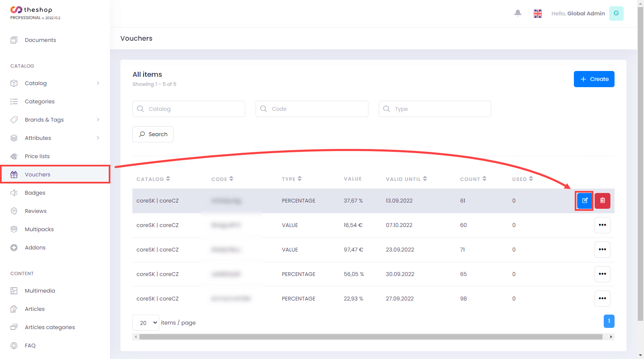
Task: Click the 13.09.2022 valid until date
Action: tap(399, 200)
